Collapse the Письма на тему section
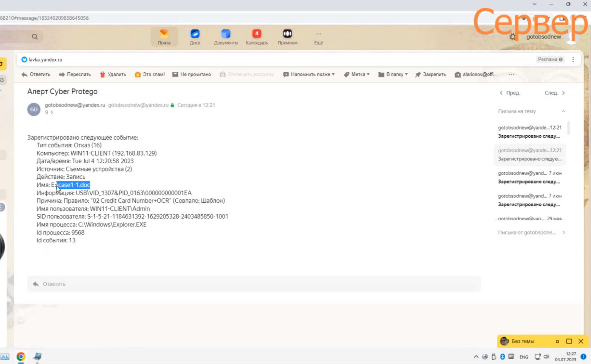 (x=563, y=111)
